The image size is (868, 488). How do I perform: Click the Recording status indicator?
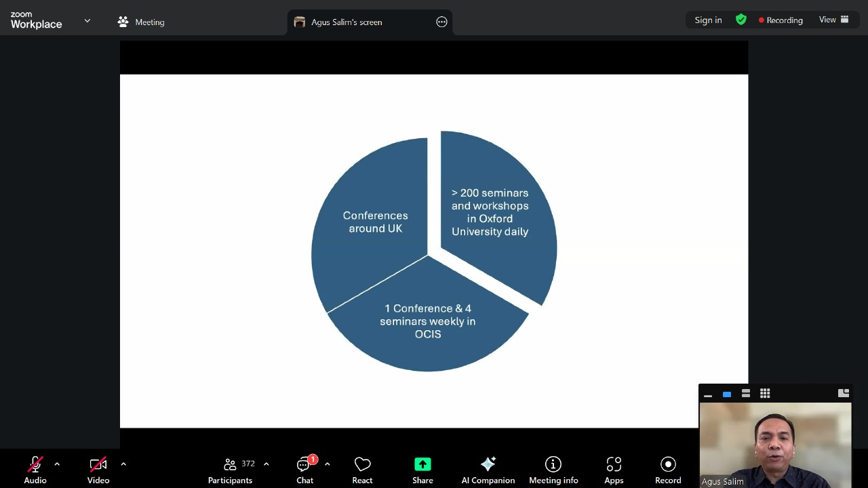[x=781, y=20]
